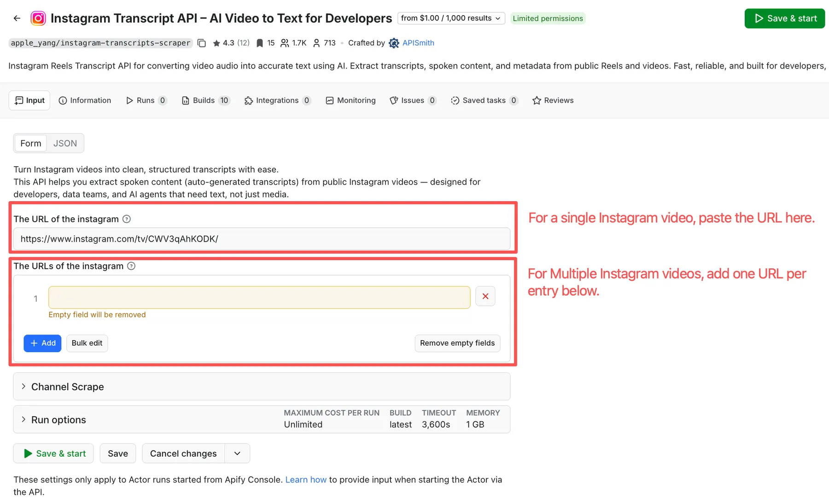Viewport: 829px width, 504px height.
Task: Click the total users icon showing 1.7K
Action: (285, 43)
